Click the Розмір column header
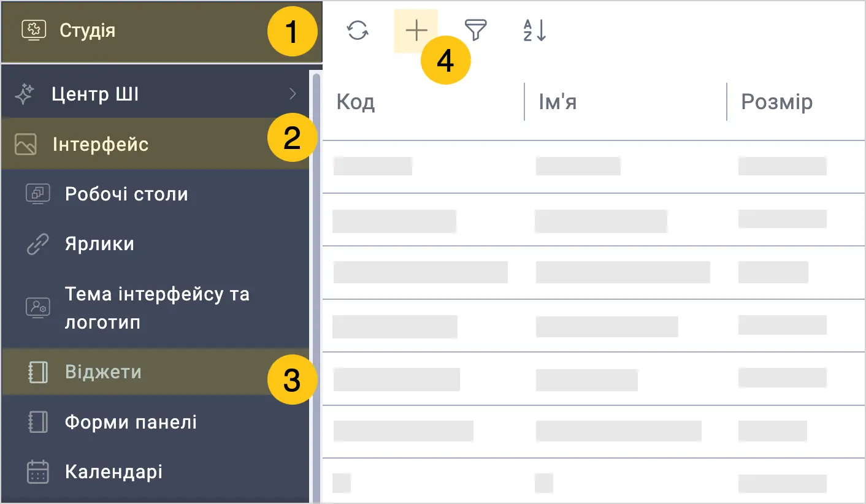 coord(776,102)
